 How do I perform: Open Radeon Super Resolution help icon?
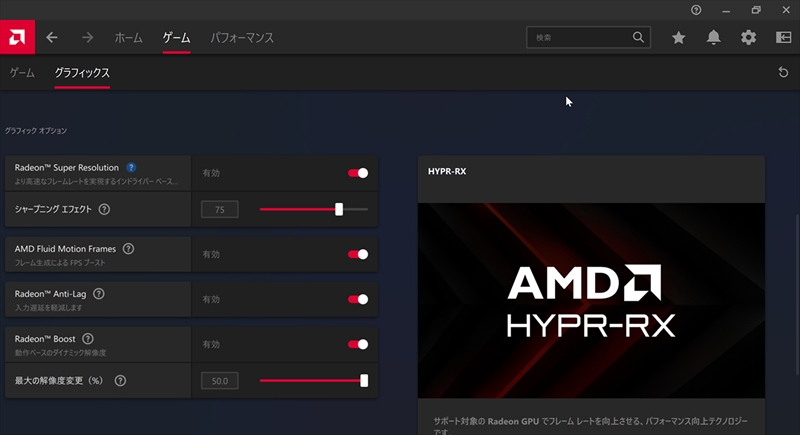click(x=131, y=167)
